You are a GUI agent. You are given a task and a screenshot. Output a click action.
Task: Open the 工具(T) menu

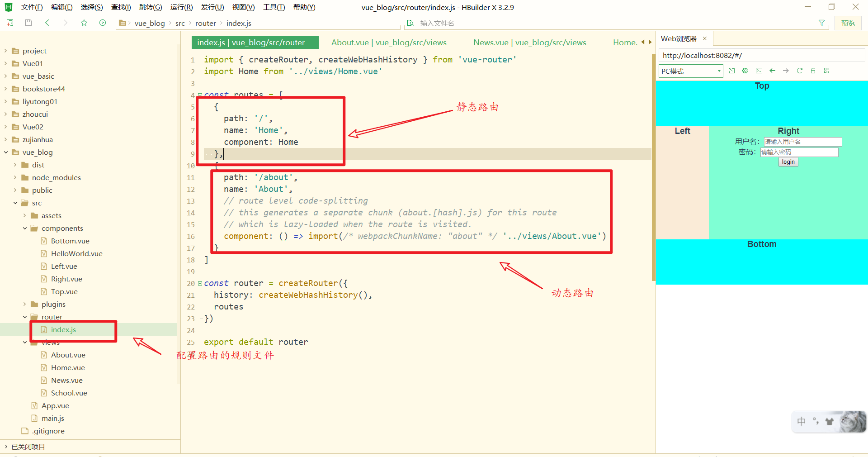pyautogui.click(x=274, y=7)
